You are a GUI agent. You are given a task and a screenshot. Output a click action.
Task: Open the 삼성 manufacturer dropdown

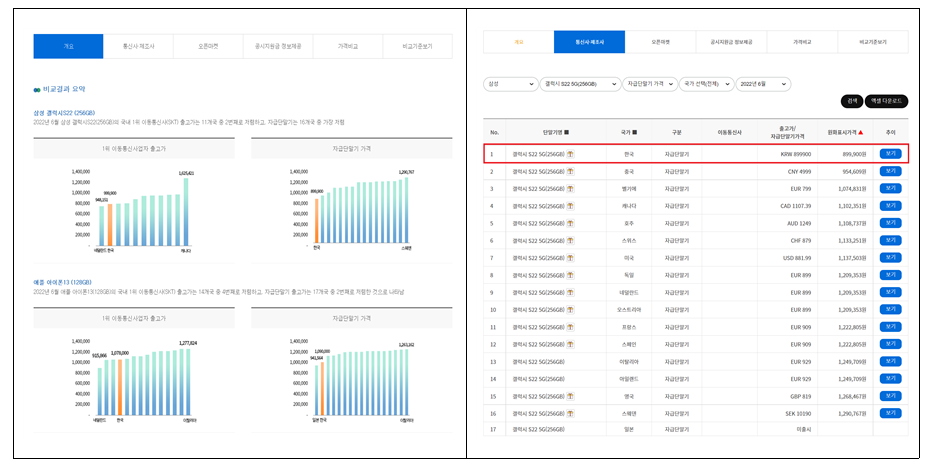[509, 84]
